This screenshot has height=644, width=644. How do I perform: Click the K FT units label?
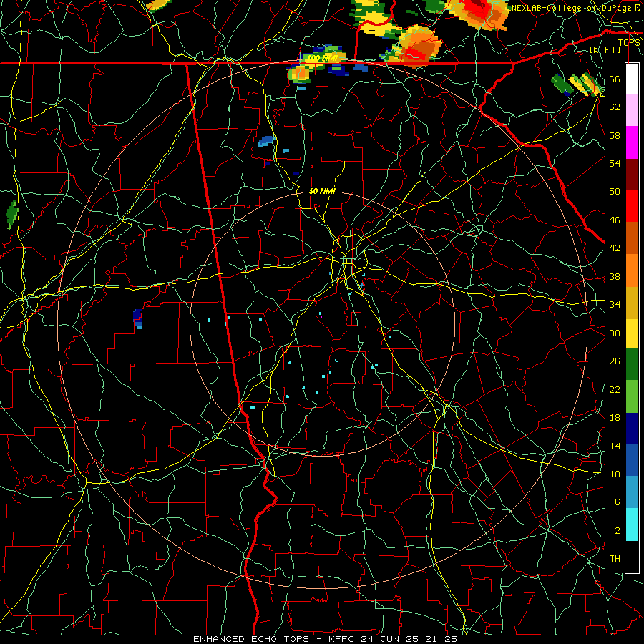coord(605,50)
